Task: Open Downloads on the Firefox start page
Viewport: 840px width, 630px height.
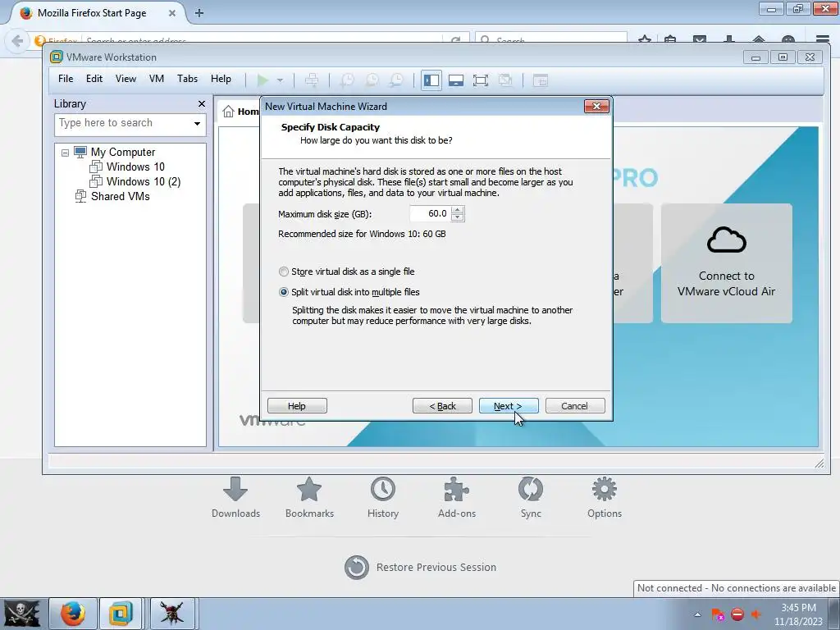Action: click(x=235, y=498)
